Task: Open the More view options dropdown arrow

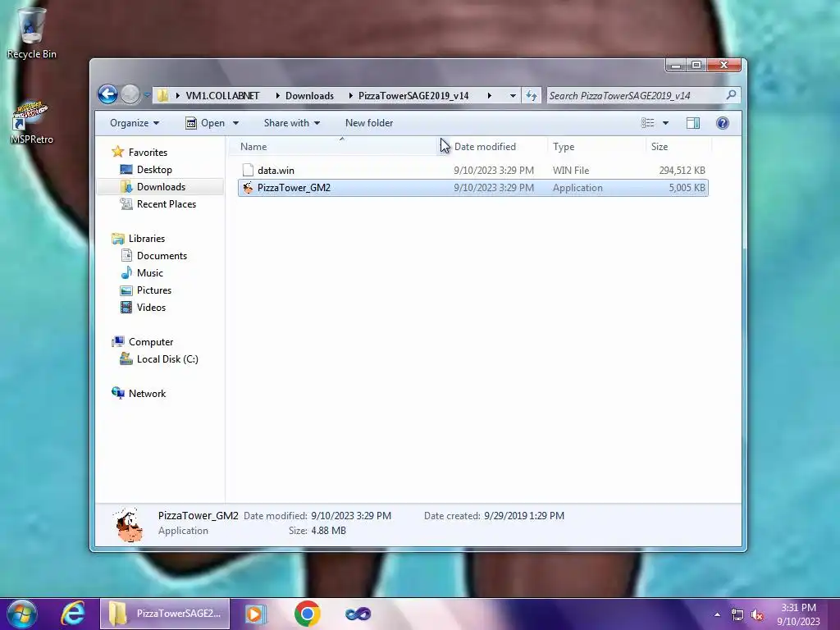Action: (665, 123)
